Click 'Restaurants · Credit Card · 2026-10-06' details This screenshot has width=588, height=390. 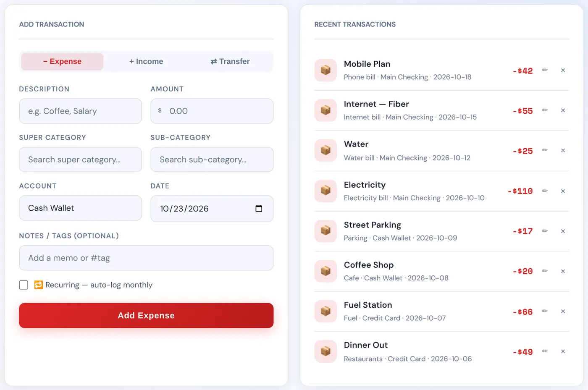pyautogui.click(x=407, y=359)
